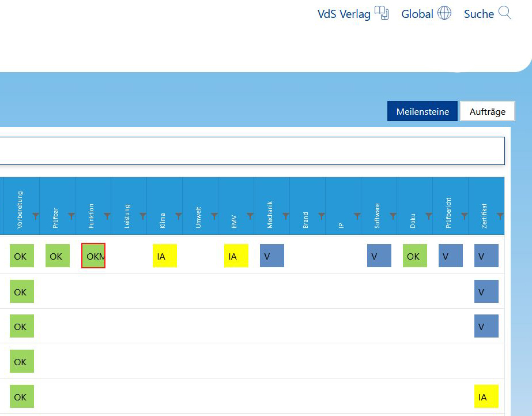The image size is (532, 416).
Task: Select the red-outlined OKM status cell
Action: pyautogui.click(x=93, y=256)
